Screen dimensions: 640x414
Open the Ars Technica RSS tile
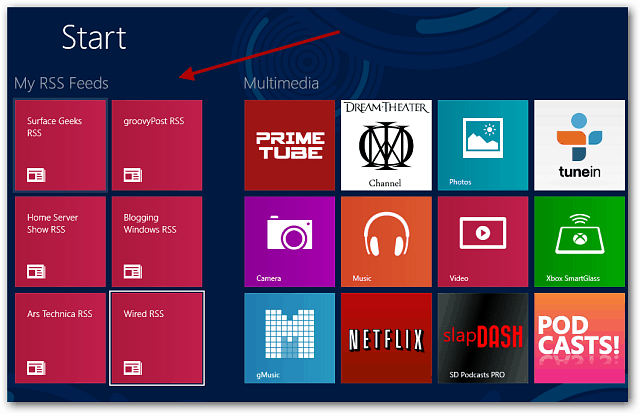tap(60, 338)
